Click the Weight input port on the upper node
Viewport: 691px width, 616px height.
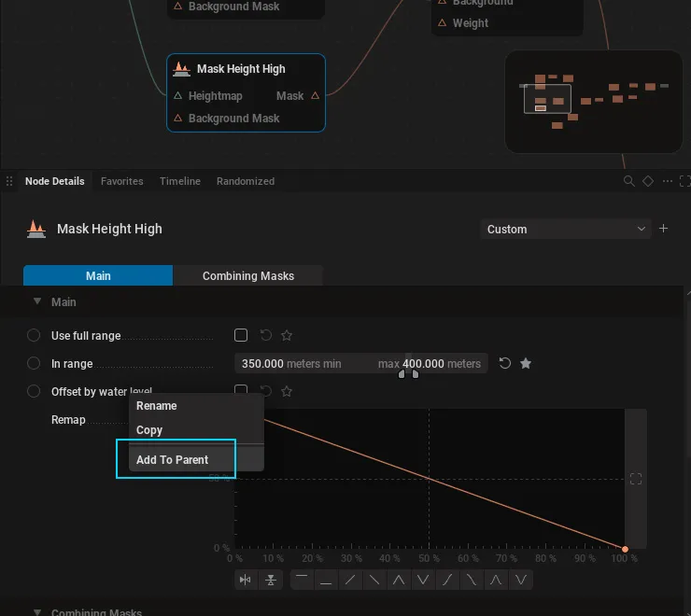[442, 23]
